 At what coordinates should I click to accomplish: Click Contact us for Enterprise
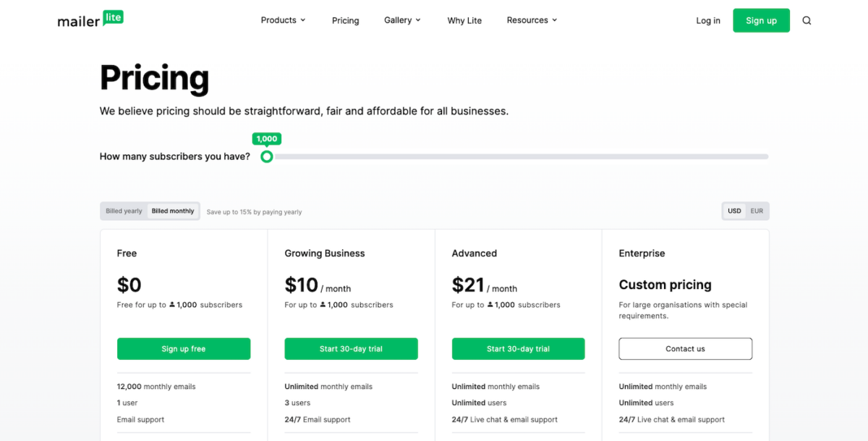pos(685,349)
